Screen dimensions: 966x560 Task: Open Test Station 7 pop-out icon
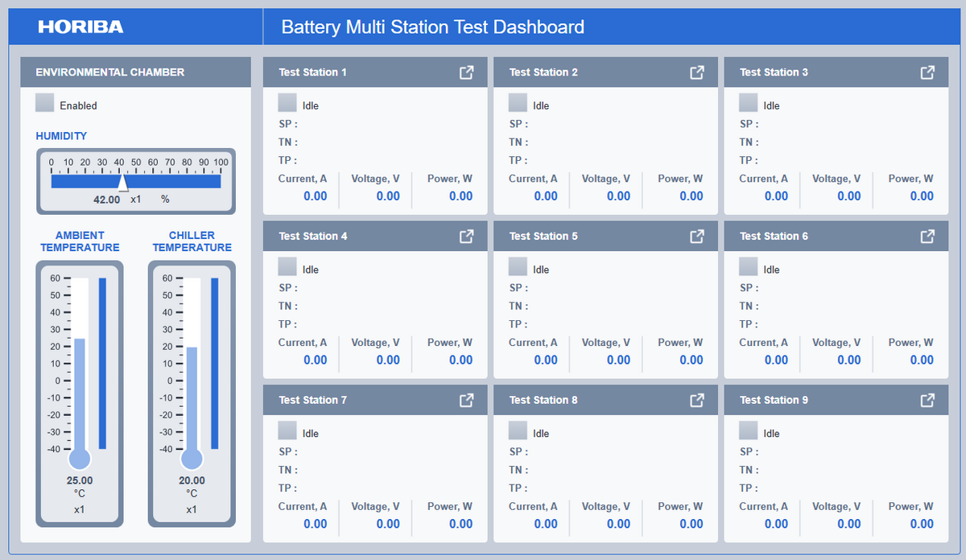point(466,400)
